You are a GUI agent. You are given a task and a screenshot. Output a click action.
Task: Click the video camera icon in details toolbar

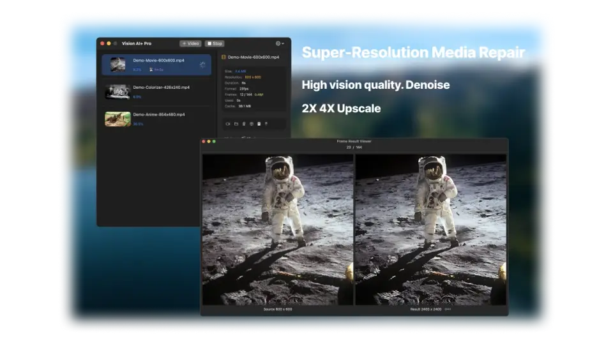tap(228, 124)
